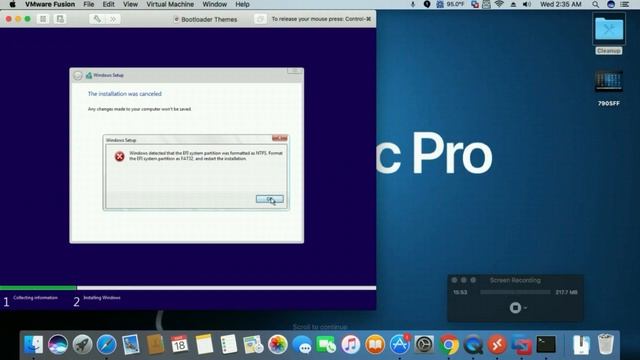Click the VMware suspend/pause toolbar button
The height and width of the screenshot is (360, 640).
(43, 19)
